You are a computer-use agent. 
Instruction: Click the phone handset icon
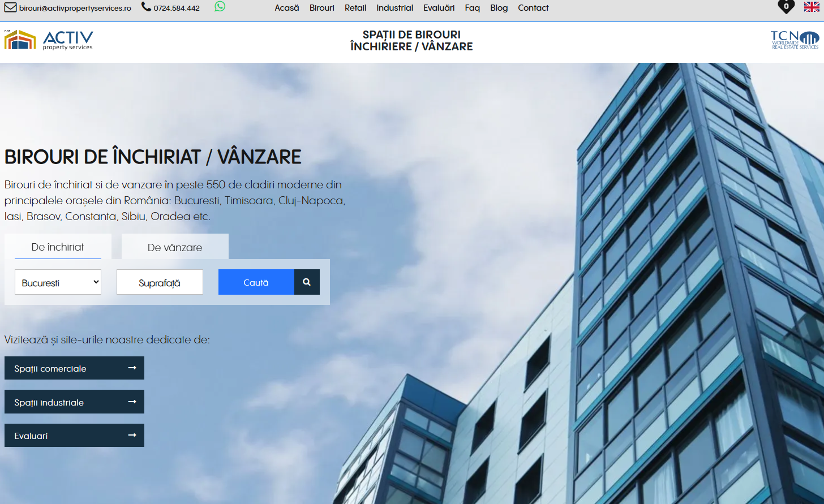coord(146,7)
